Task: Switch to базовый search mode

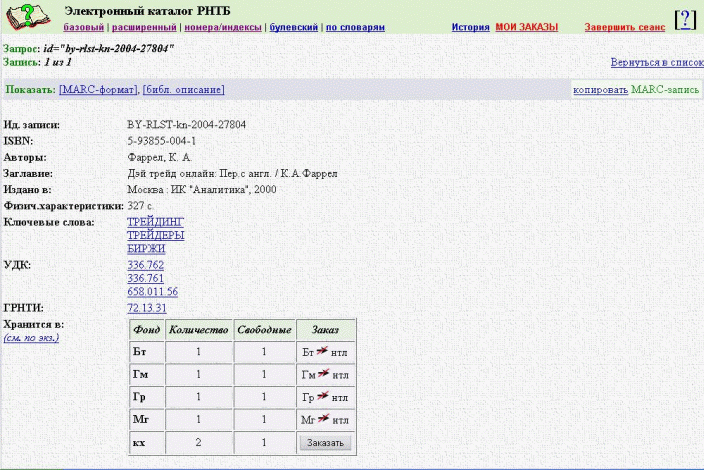Action: click(x=83, y=27)
